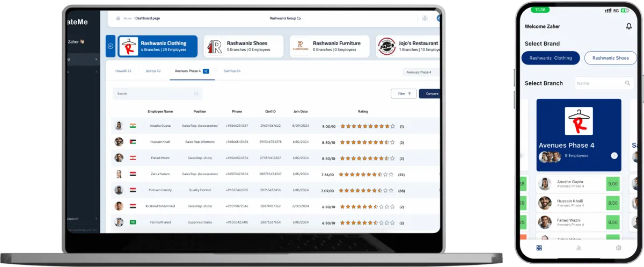Tap the profile icon in phone bottom bar
This screenshot has width=644, height=267.
click(x=579, y=248)
